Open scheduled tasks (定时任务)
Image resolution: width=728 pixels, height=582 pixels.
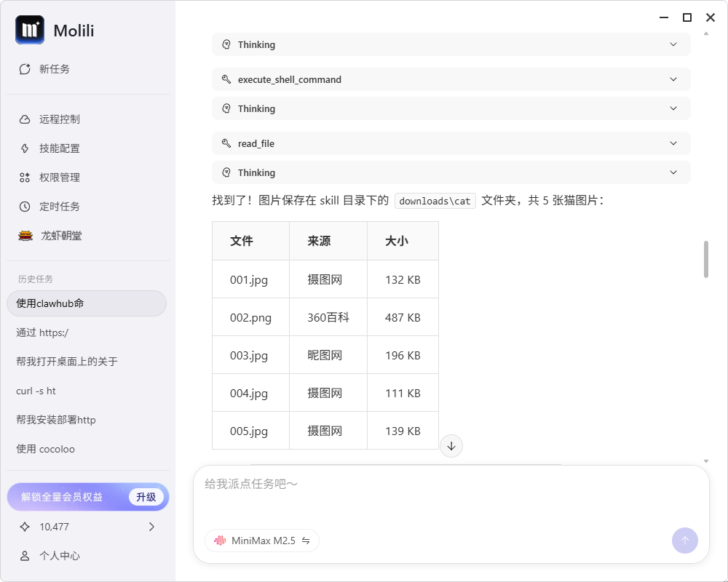point(59,207)
